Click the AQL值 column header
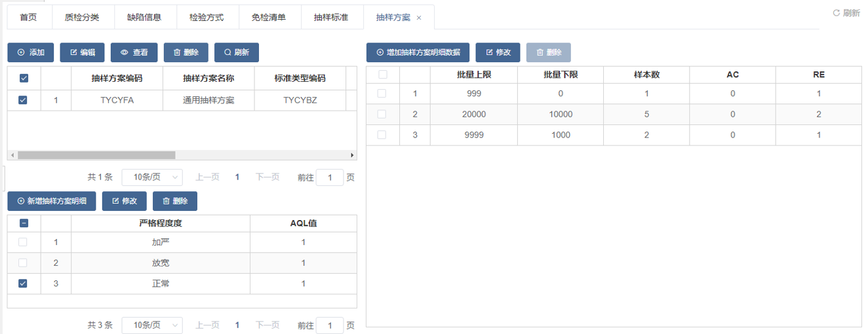 click(304, 223)
